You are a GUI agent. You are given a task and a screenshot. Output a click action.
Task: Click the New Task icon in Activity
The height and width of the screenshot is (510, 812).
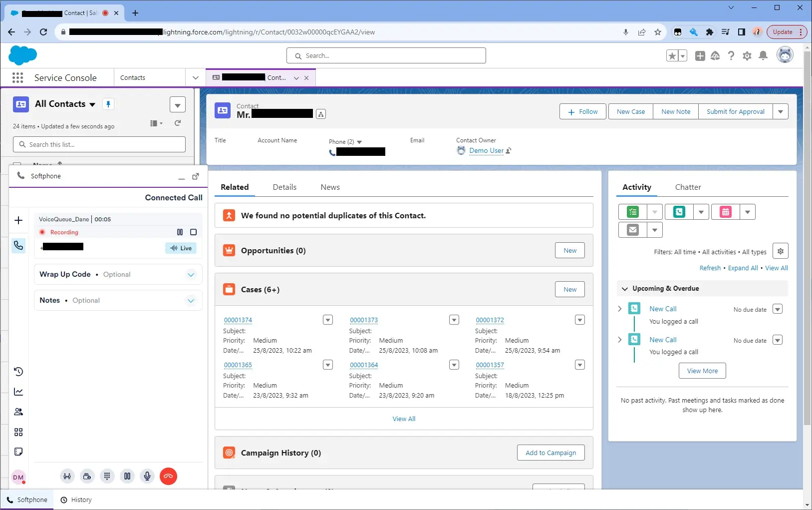632,212
